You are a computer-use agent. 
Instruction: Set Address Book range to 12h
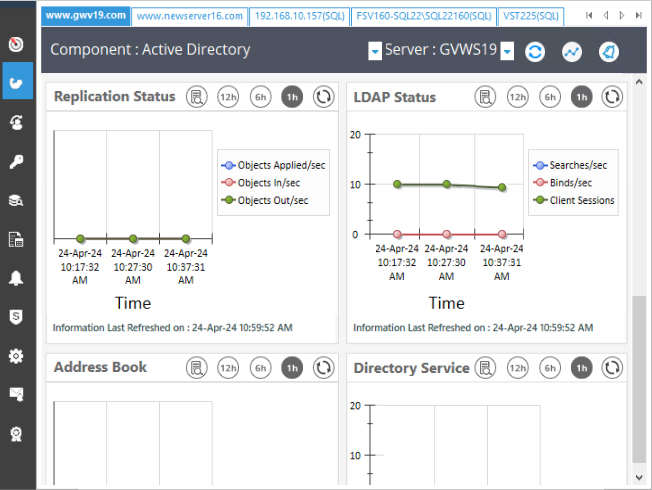tap(228, 368)
